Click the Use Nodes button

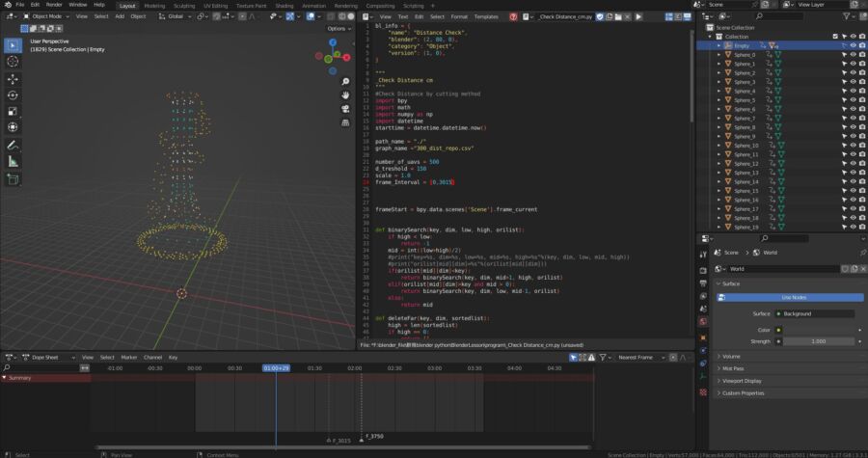click(x=790, y=298)
